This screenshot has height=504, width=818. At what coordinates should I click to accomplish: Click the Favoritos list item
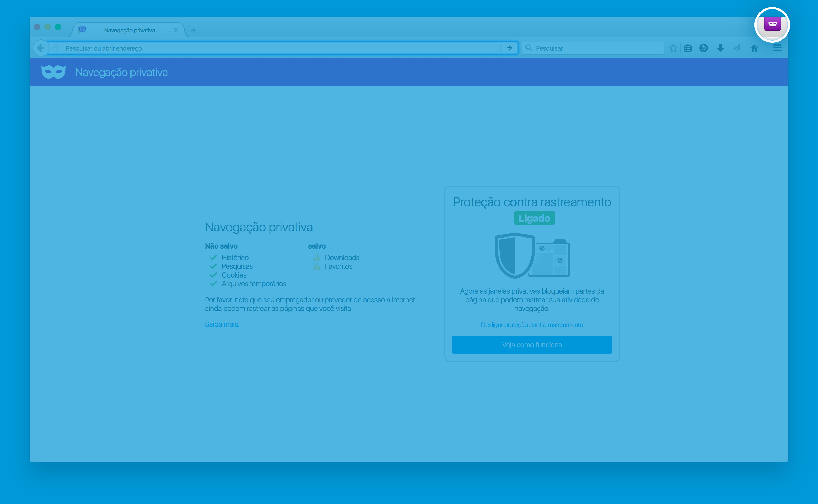(339, 266)
